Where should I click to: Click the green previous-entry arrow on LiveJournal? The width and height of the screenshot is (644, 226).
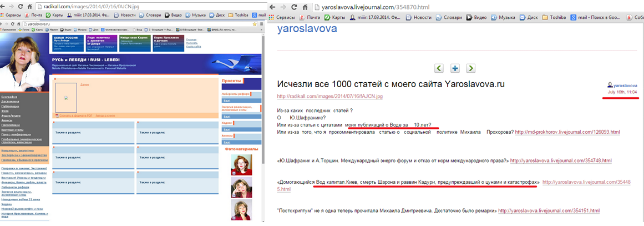pos(439,68)
